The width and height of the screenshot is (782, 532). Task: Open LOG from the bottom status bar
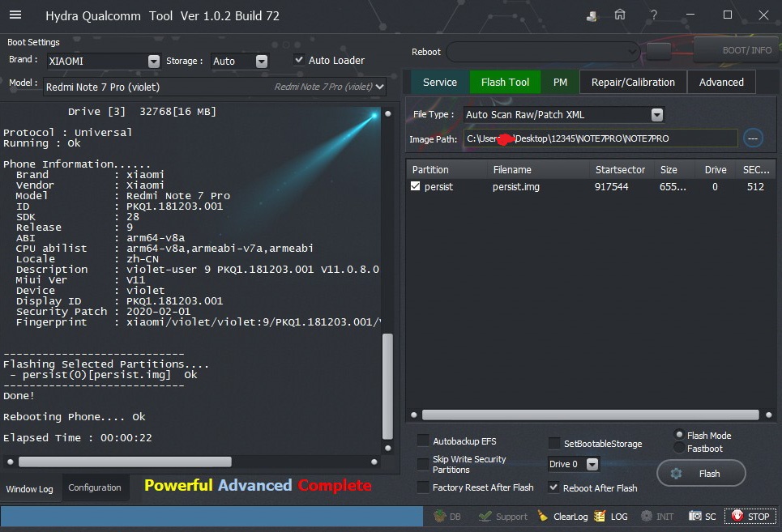pos(611,516)
